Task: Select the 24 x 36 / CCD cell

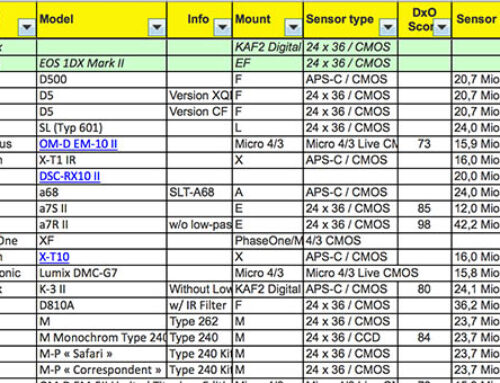Action: click(x=351, y=337)
